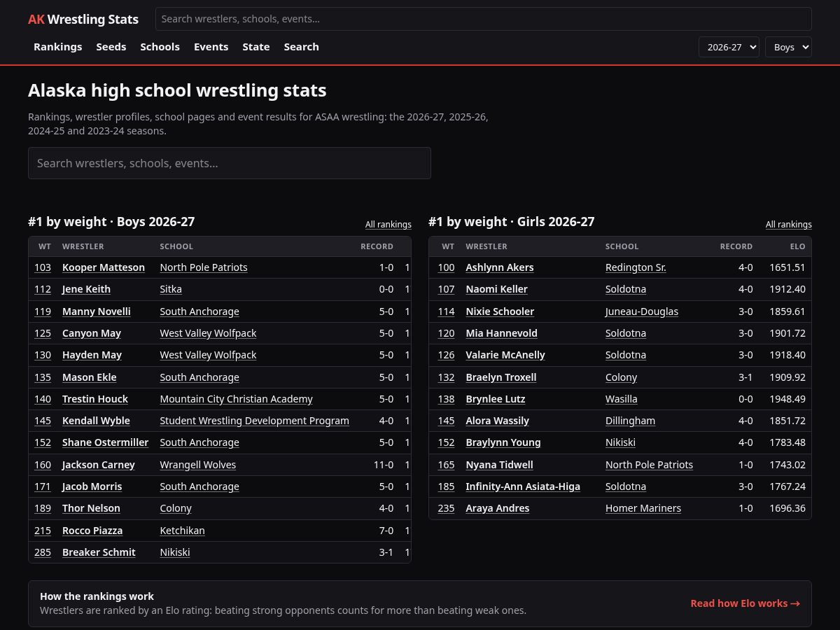View Brynlee Lutz's profile
Image resolution: width=840 pixels, height=630 pixels.
pyautogui.click(x=496, y=399)
